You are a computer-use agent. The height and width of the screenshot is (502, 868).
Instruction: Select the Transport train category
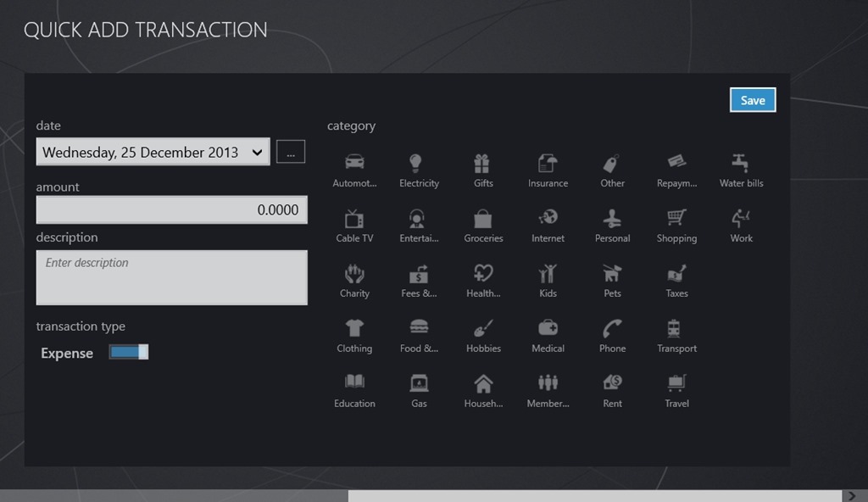[673, 328]
